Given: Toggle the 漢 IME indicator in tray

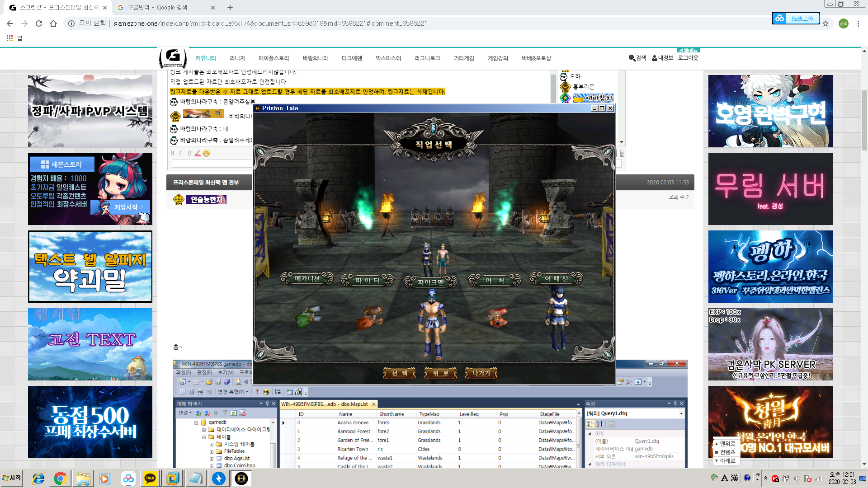Looking at the screenshot, I should pyautogui.click(x=735, y=478).
